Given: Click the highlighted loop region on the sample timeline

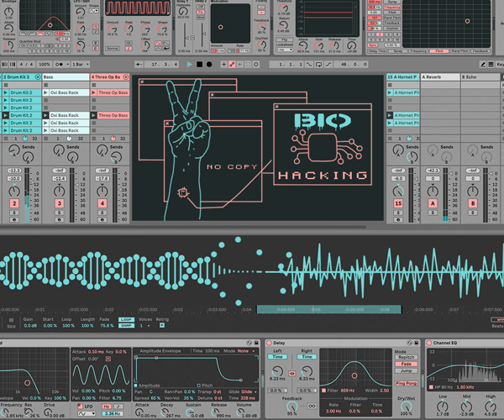Looking at the screenshot, I should pyautogui.click(x=328, y=309).
